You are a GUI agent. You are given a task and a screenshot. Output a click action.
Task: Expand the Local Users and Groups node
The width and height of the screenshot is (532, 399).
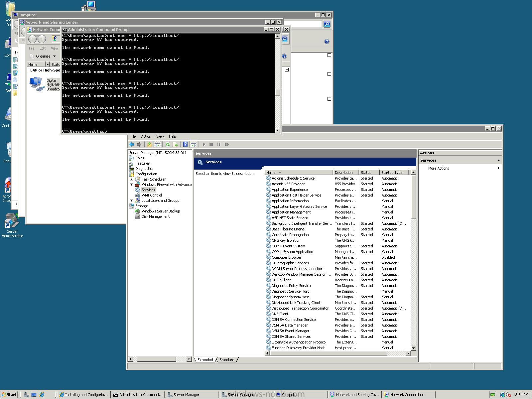coord(131,200)
